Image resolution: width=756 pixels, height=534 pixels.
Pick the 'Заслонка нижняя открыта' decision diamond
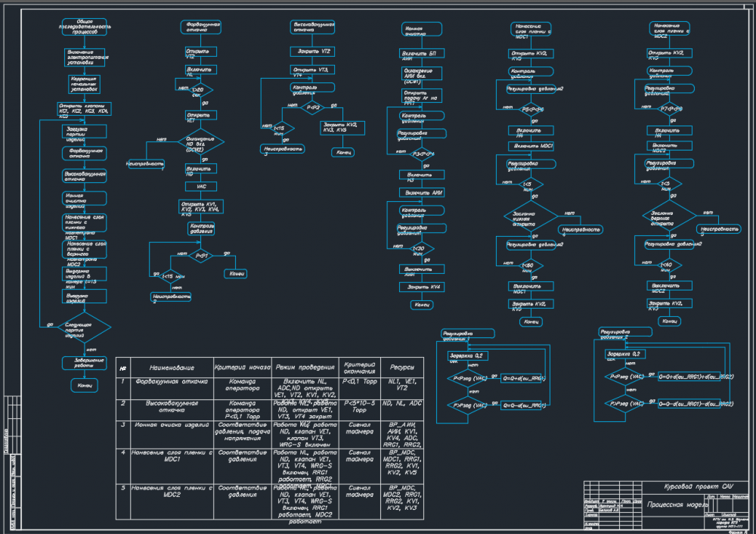531,216
